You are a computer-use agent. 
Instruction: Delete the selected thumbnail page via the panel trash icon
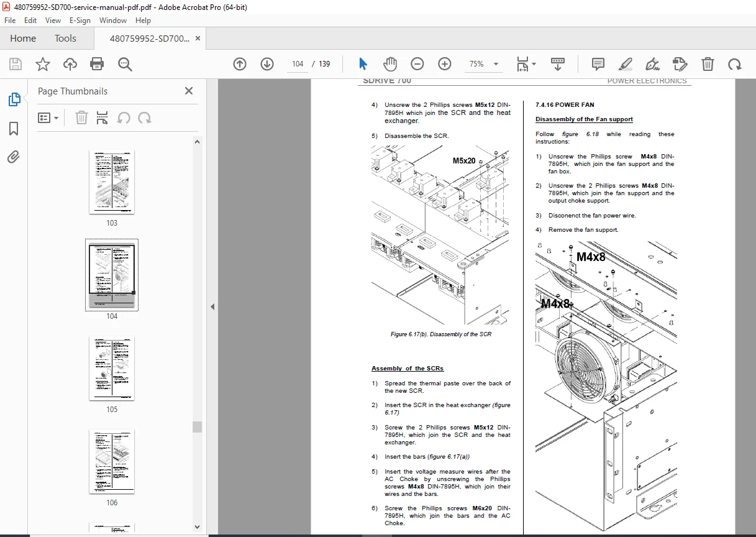coord(81,117)
